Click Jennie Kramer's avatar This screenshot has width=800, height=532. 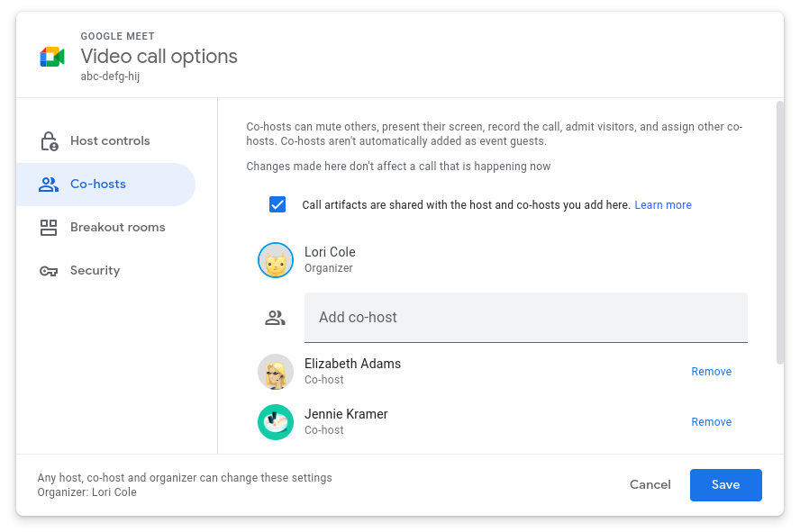click(276, 422)
